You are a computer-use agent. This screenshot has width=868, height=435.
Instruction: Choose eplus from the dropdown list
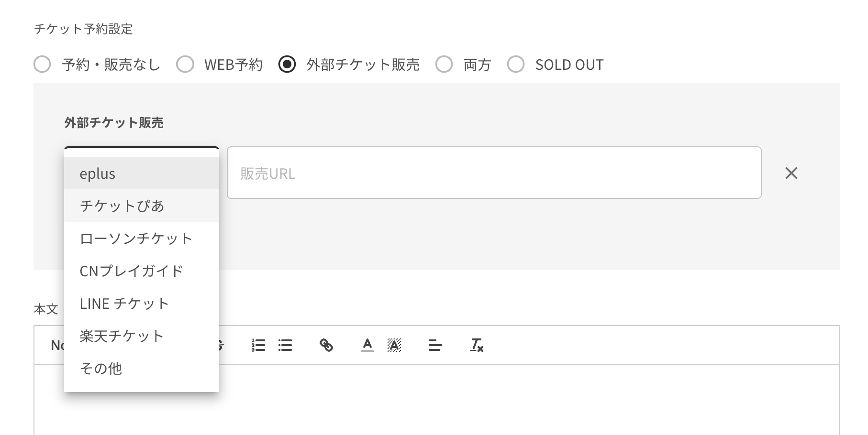(142, 173)
